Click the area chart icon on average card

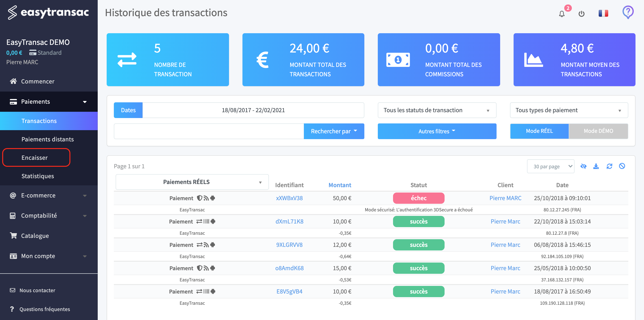(x=533, y=60)
